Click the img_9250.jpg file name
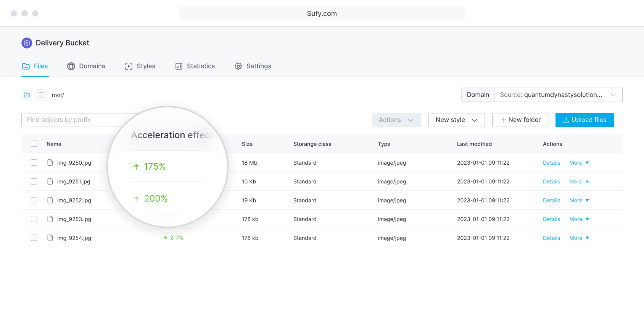Image resolution: width=644 pixels, height=327 pixels. (x=74, y=163)
